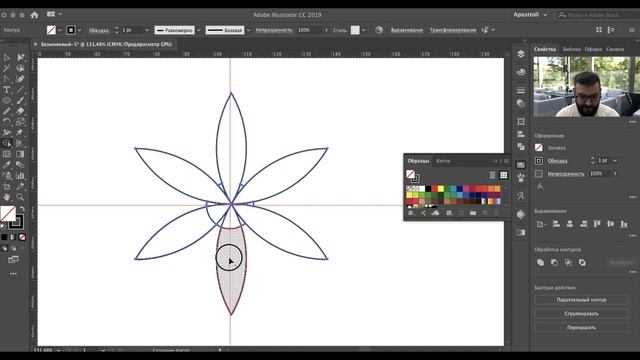Set color mode to solid Color in toolbar
This screenshot has height=360, width=640.
coord(4,237)
